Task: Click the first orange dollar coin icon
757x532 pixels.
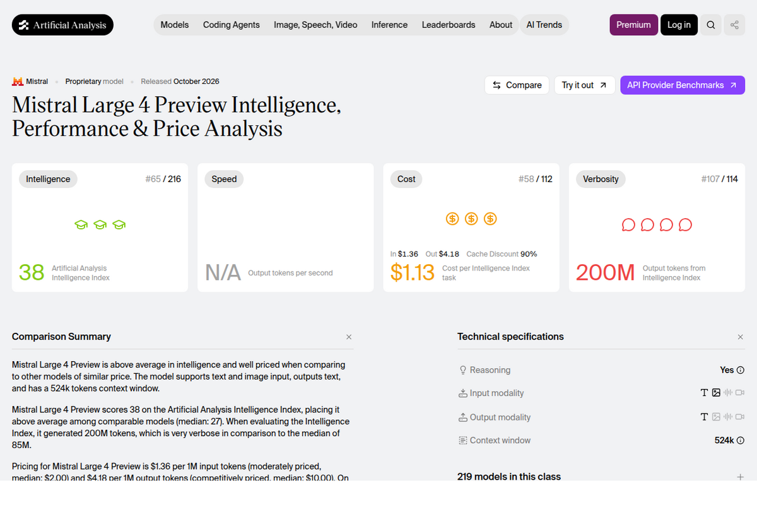Action: 452,219
